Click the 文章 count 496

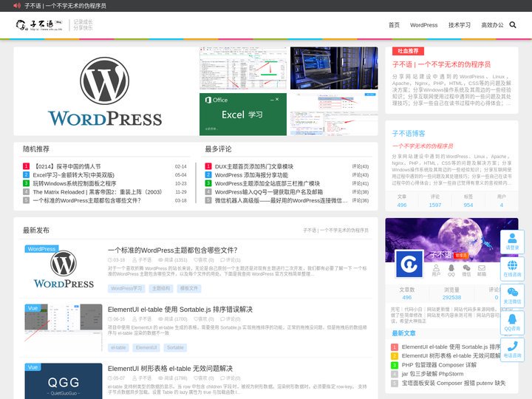click(402, 205)
